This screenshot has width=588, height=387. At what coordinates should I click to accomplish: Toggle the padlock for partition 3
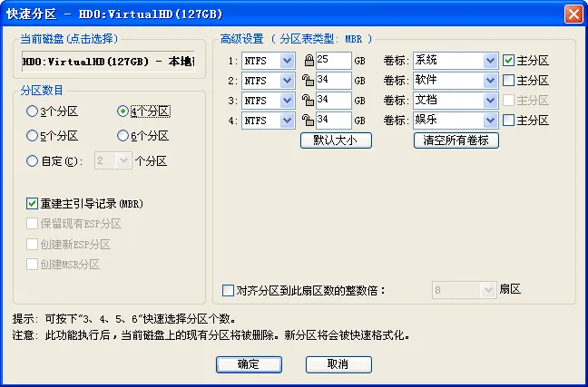click(x=308, y=101)
